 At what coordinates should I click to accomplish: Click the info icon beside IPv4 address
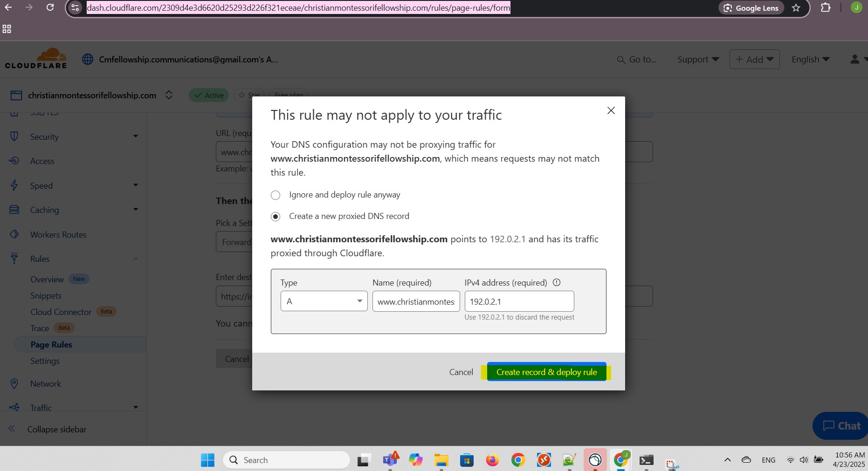[557, 282]
